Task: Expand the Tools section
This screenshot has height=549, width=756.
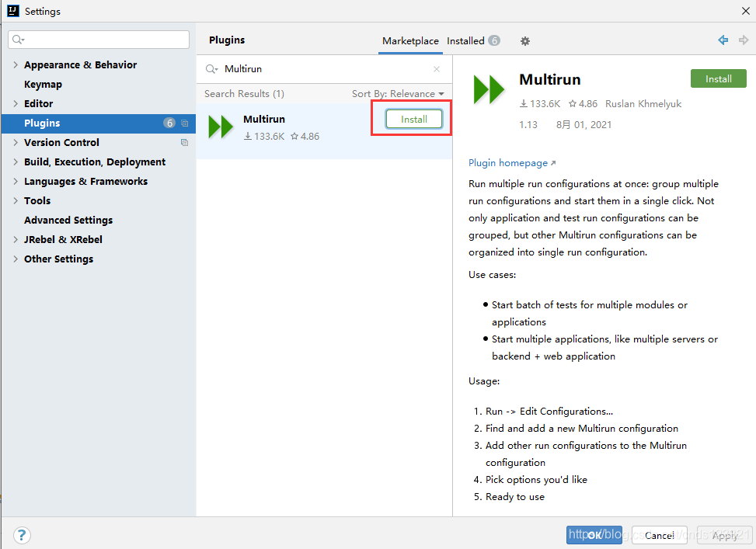Action: [16, 200]
